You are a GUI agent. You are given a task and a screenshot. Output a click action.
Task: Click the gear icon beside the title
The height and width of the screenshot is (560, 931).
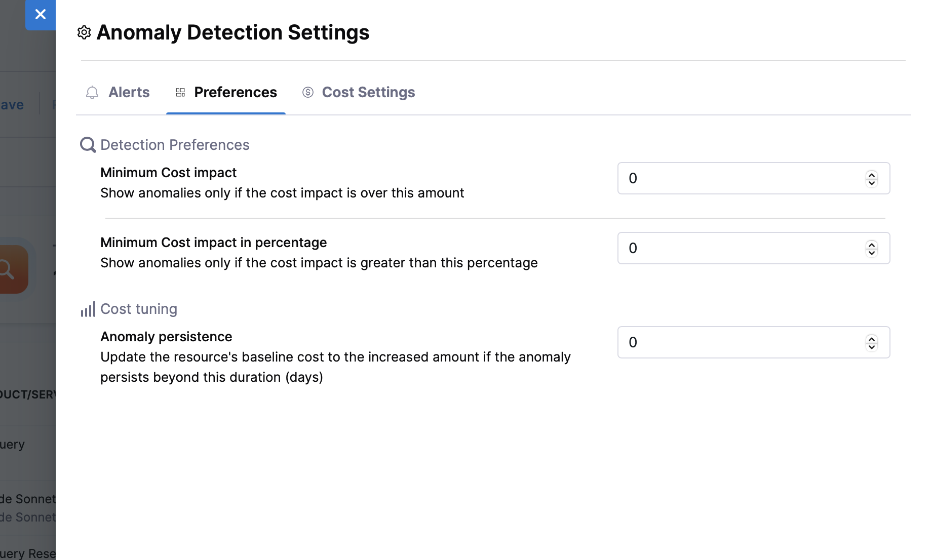[84, 32]
